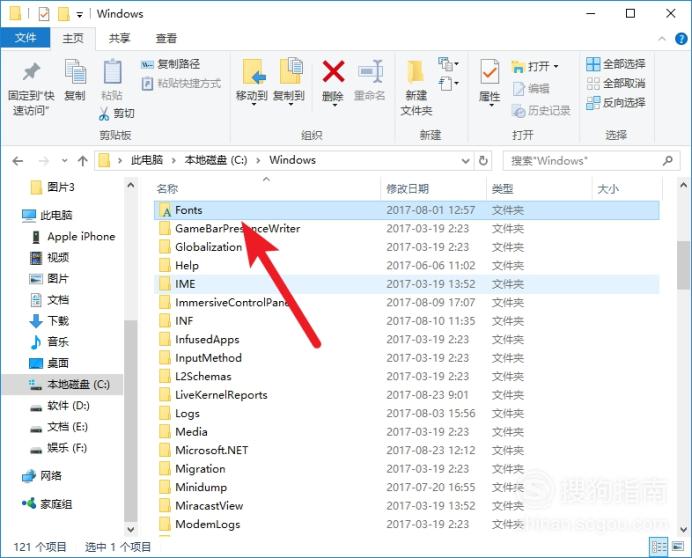Click the New folder (新建文件夹) icon
Viewport: 692px width, 558px height.
click(415, 72)
